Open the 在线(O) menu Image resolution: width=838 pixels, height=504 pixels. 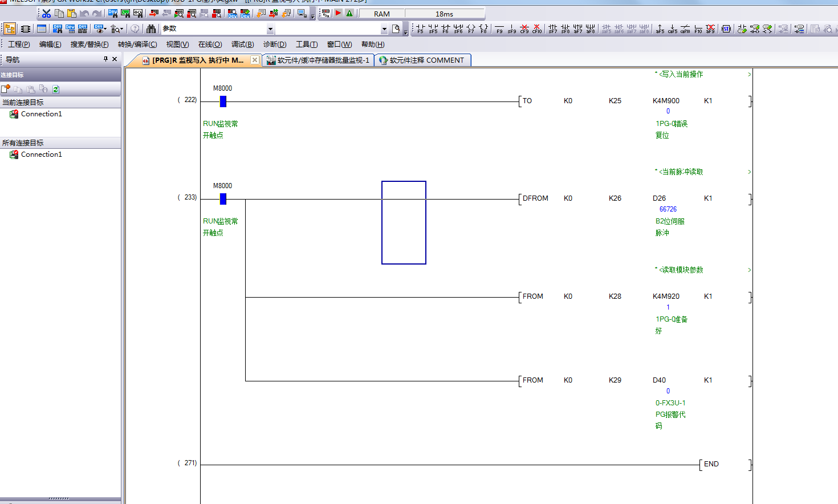[x=210, y=44]
